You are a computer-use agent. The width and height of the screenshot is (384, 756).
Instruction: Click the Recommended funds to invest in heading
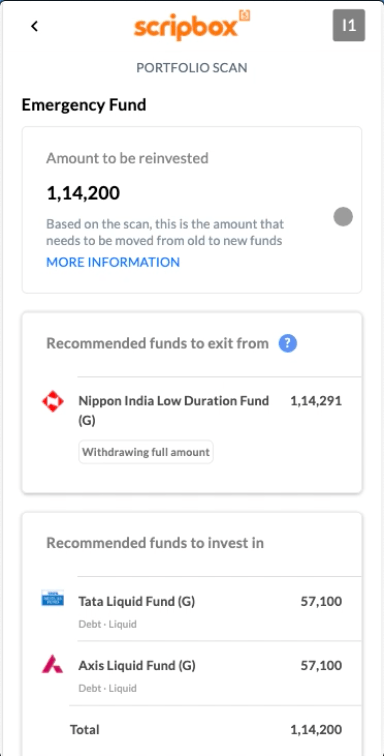[x=155, y=543]
